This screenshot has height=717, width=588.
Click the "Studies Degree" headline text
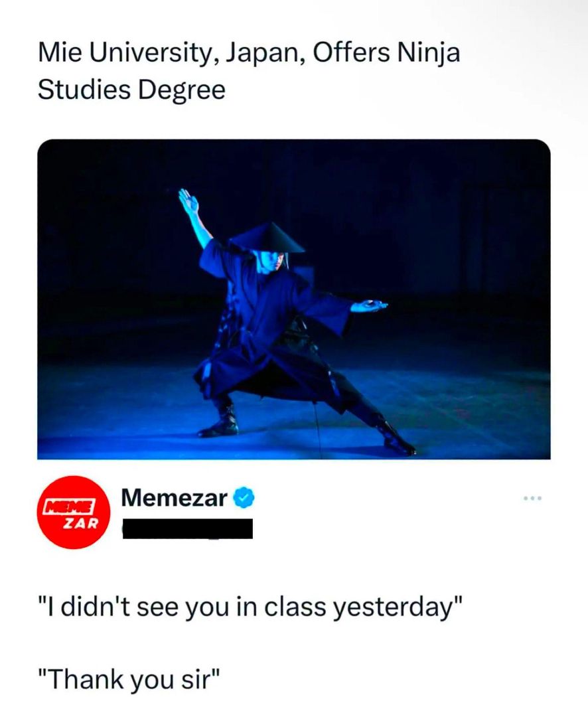pos(131,90)
